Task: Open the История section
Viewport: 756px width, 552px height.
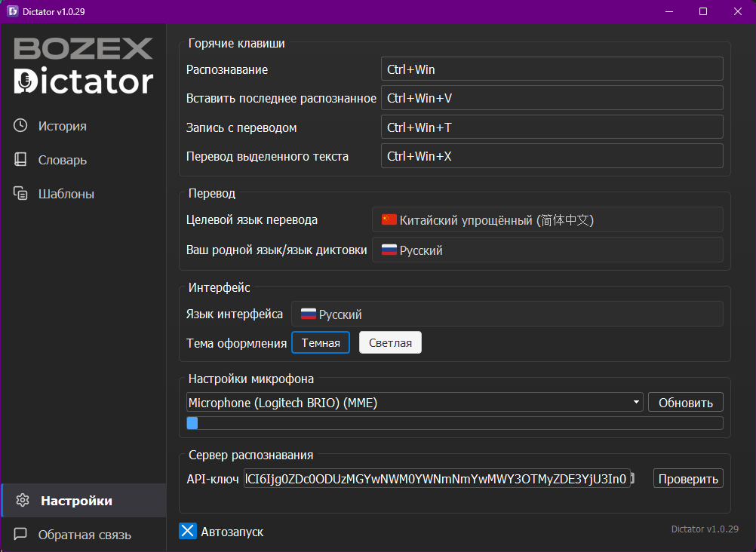Action: (x=84, y=126)
